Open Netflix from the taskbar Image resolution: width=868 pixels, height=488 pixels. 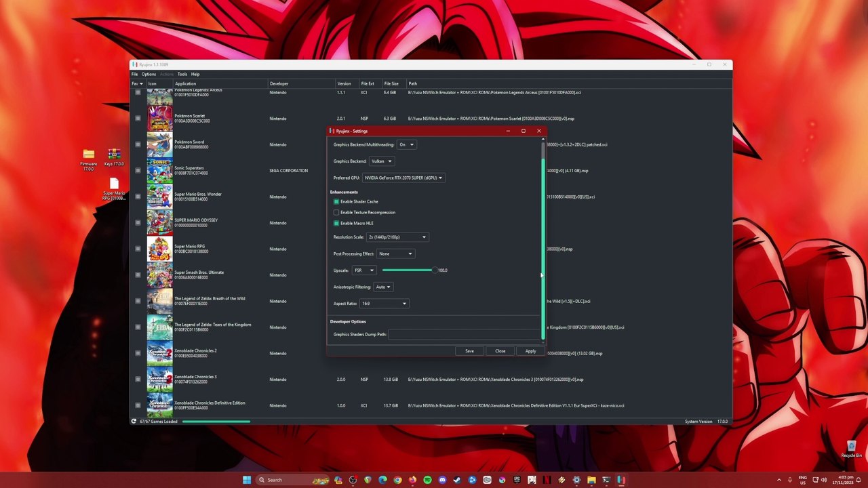(x=547, y=480)
